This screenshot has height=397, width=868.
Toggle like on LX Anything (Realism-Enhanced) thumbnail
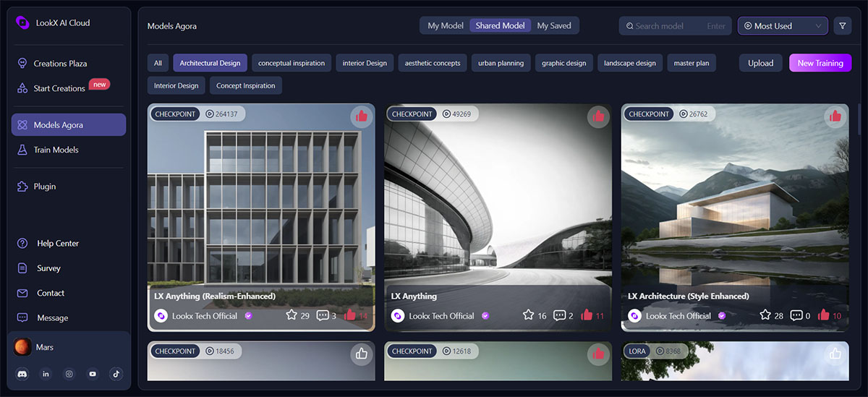click(361, 116)
